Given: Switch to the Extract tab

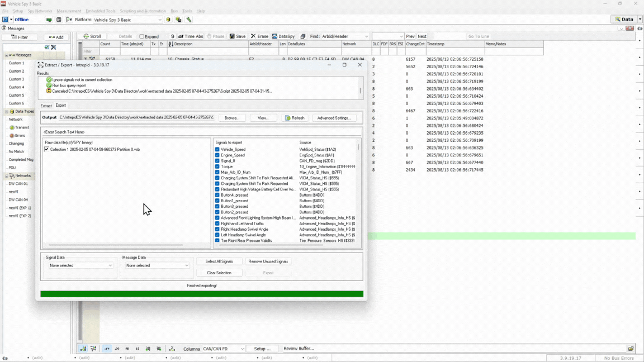Looking at the screenshot, I should tap(46, 106).
